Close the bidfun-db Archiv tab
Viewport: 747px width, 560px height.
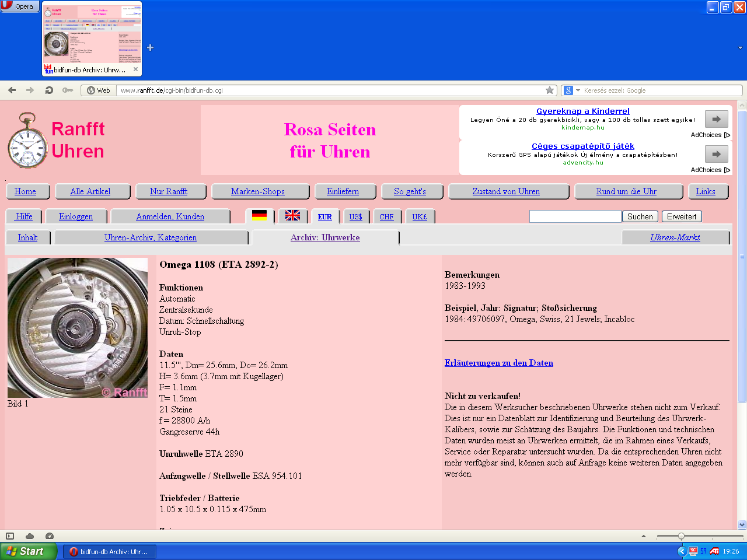click(136, 69)
